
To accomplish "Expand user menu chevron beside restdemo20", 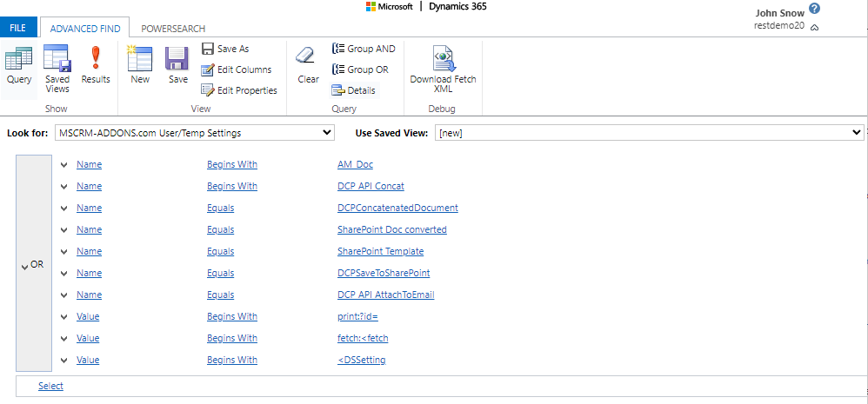I will [814, 28].
